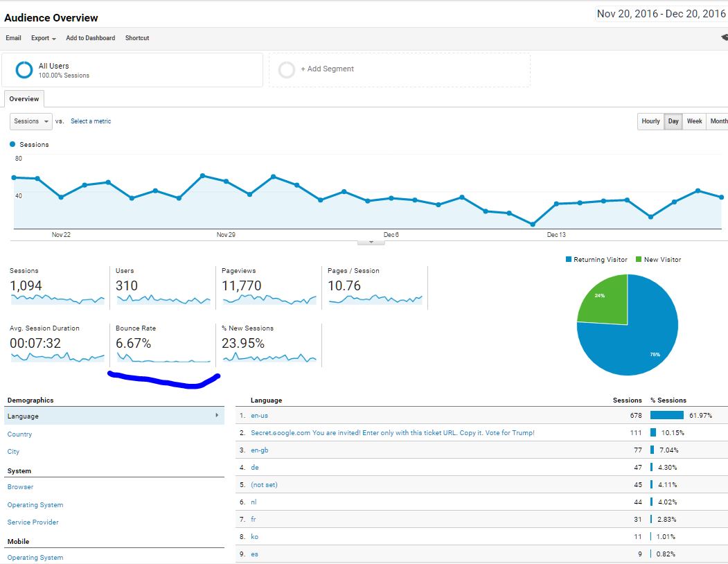Image resolution: width=728 pixels, height=564 pixels.
Task: Open the Sessions metric dropdown
Action: pos(31,121)
